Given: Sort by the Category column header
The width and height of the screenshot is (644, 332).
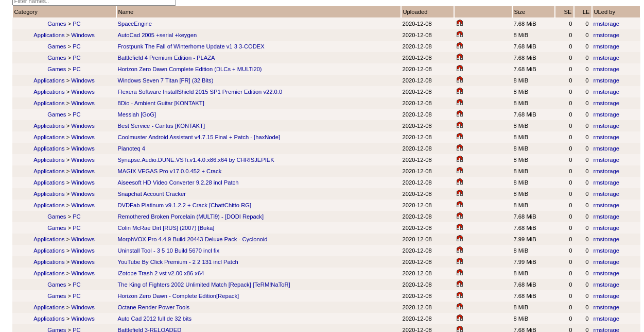Looking at the screenshot, I should [26, 12].
